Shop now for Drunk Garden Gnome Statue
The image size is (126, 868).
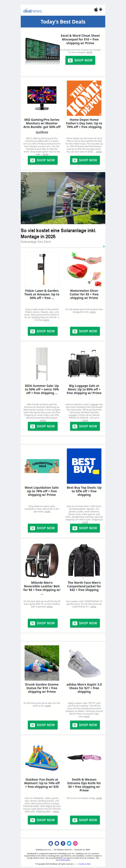coord(43,725)
